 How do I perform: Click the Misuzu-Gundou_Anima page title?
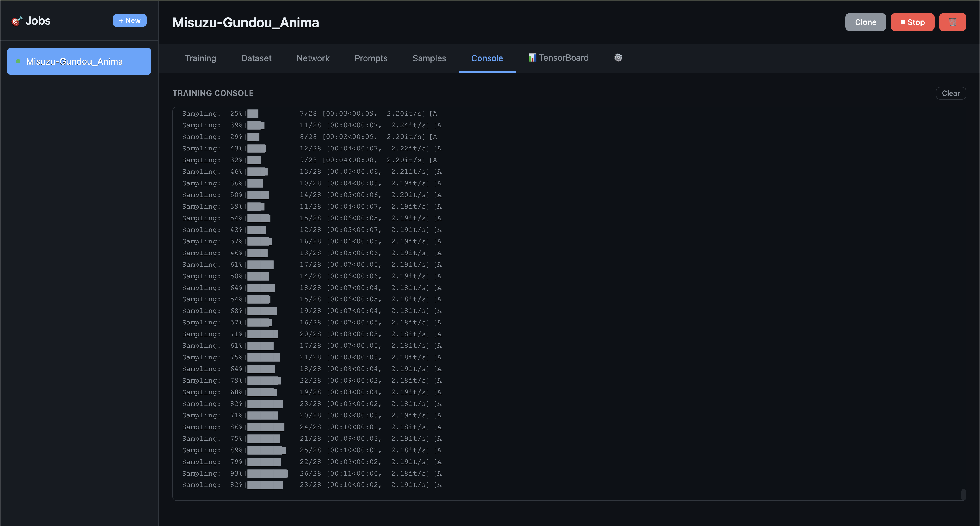click(x=245, y=22)
